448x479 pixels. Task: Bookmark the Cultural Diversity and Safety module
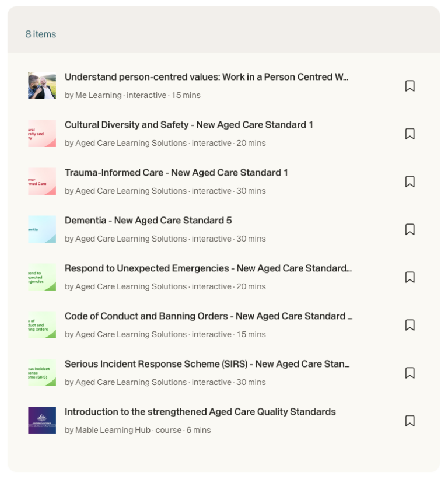(410, 134)
